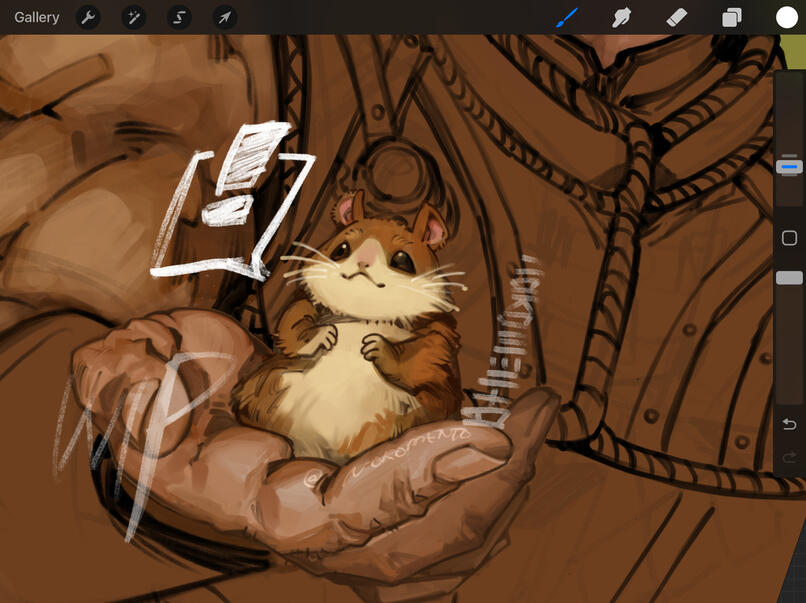
Task: Activate the Transform arrow tool
Action: [x=225, y=17]
